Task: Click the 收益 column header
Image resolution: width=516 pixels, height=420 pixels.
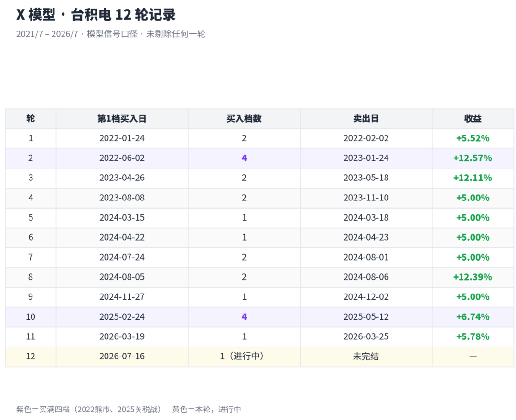Action: point(473,118)
